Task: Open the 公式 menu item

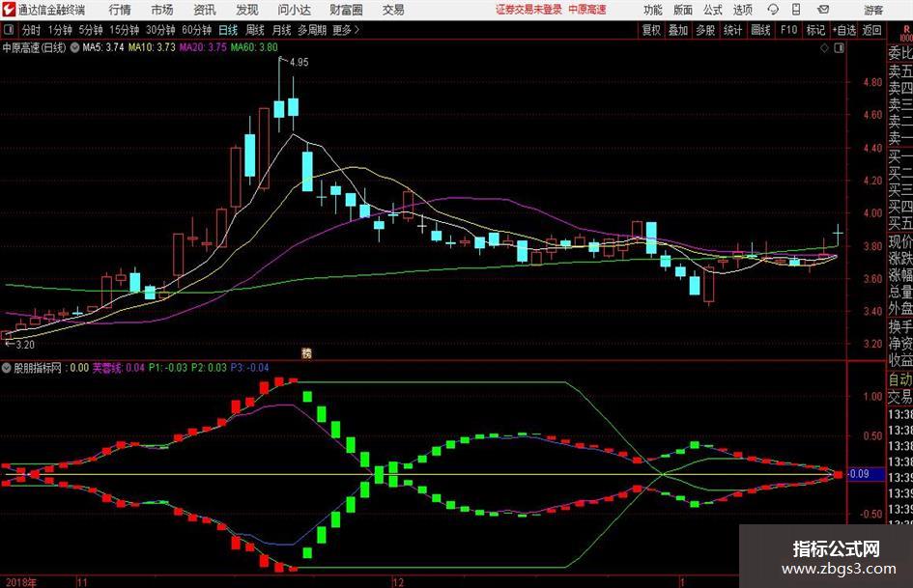Action: pyautogui.click(x=712, y=10)
